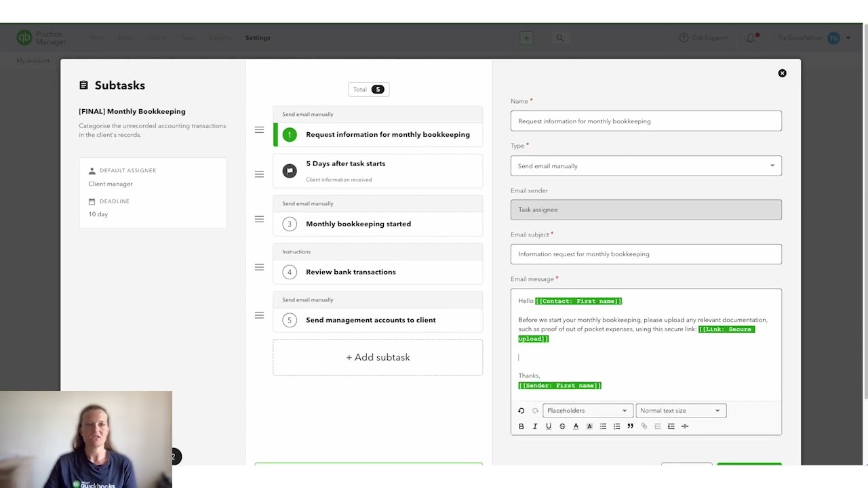868x488 pixels.
Task: Click the Deadline calendar icon
Action: [x=92, y=201]
